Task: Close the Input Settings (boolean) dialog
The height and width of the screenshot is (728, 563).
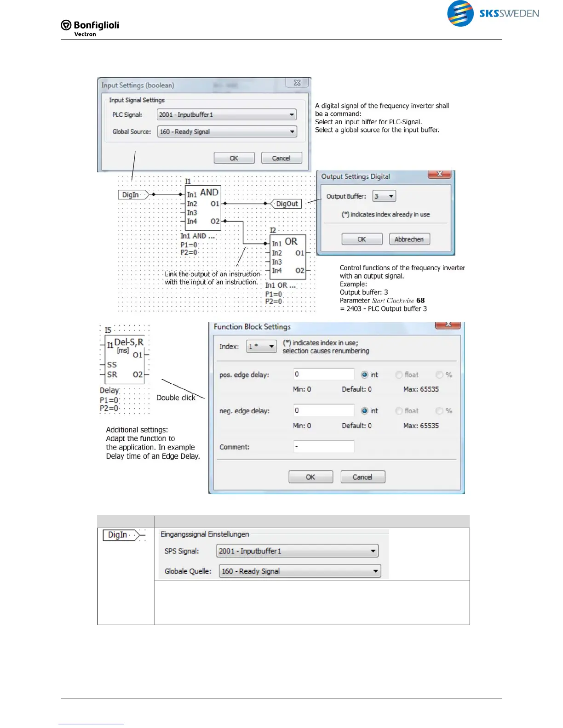Action: (x=297, y=83)
